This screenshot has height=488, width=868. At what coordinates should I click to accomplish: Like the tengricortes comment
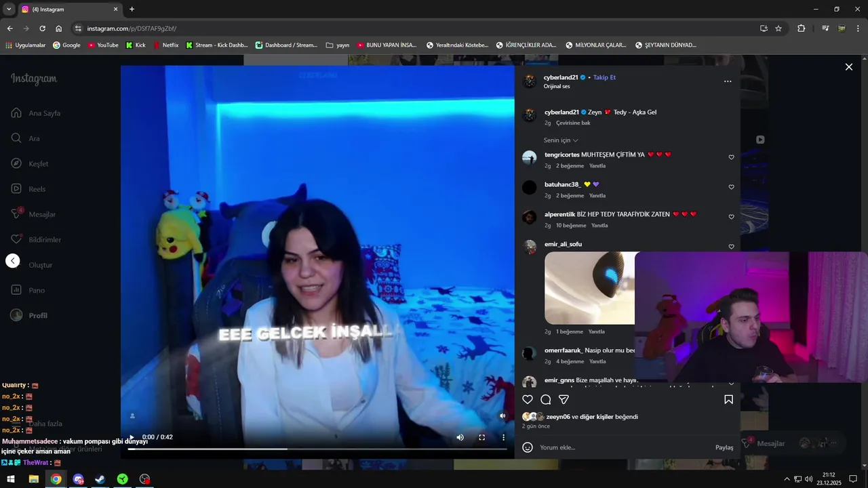(x=731, y=157)
